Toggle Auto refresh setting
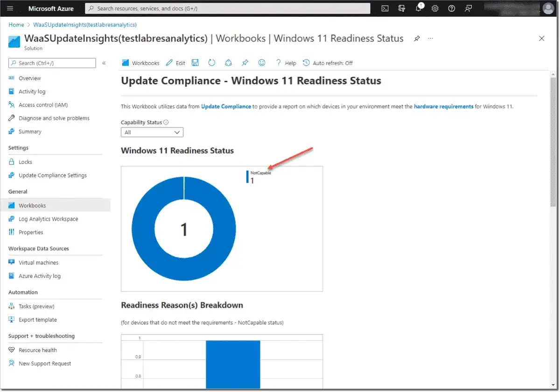560x392 pixels. point(328,63)
